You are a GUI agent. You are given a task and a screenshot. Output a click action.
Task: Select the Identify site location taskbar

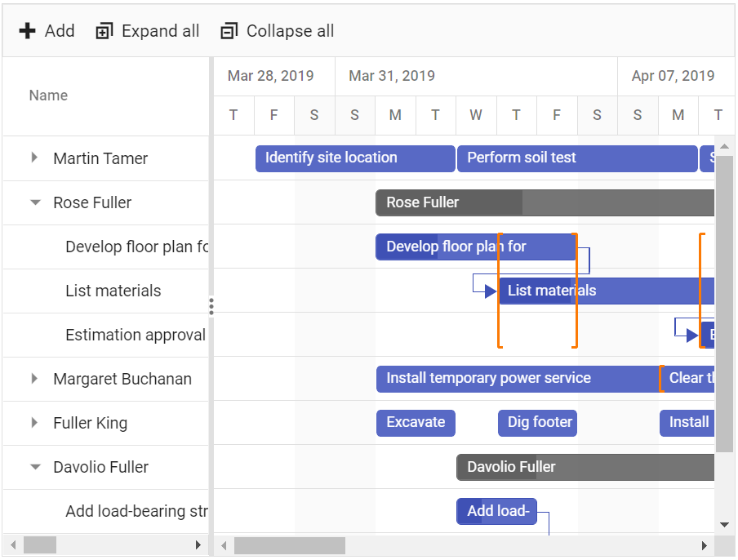(354, 158)
